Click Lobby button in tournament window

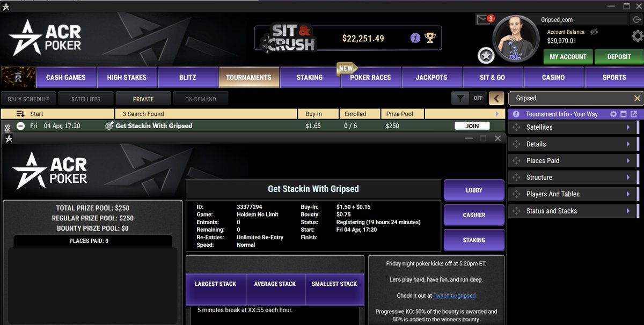[x=474, y=190]
